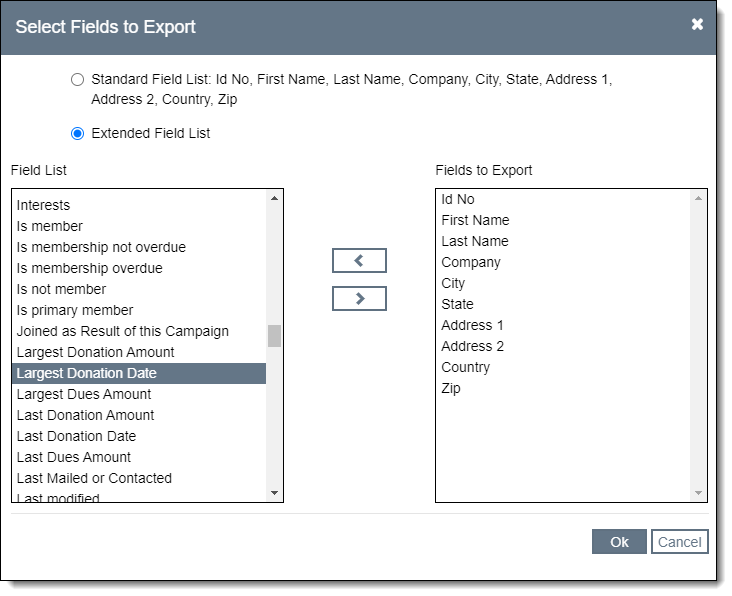Image resolution: width=732 pixels, height=596 pixels.
Task: Close the Select Fields to Export dialog
Action: [697, 25]
